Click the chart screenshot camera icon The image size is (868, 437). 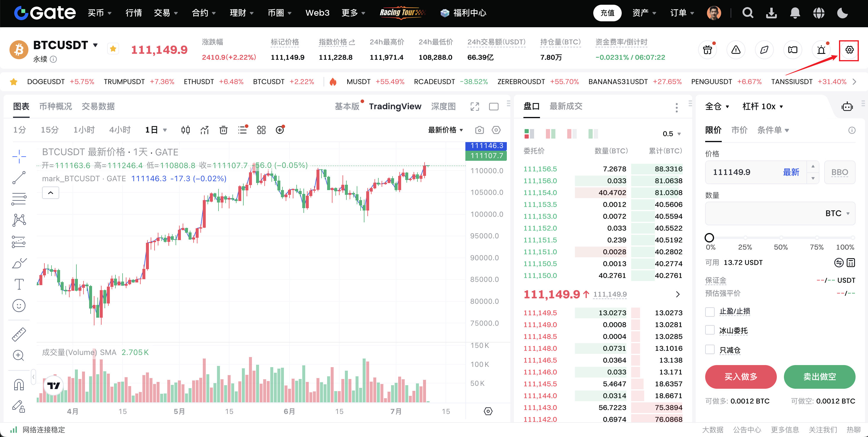479,130
